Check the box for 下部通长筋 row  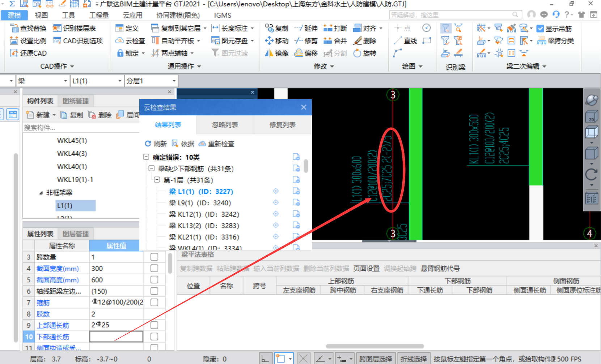(154, 337)
